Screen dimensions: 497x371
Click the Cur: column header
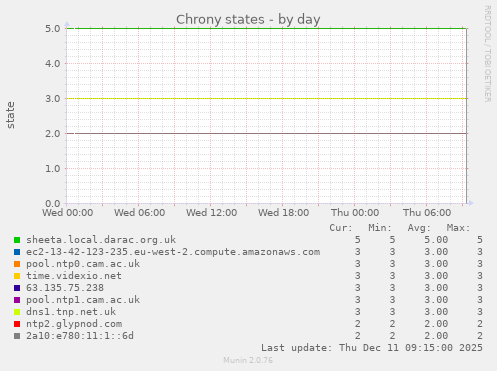coord(341,228)
